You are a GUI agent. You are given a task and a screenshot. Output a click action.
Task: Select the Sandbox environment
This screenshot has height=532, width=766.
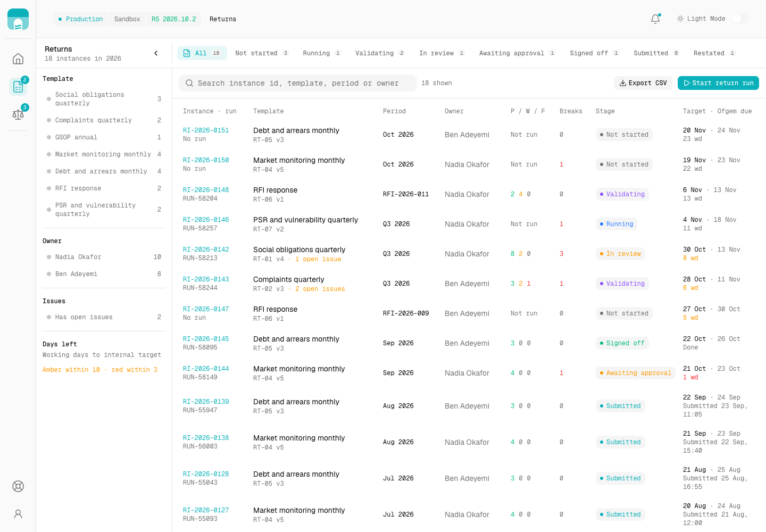[x=127, y=19]
